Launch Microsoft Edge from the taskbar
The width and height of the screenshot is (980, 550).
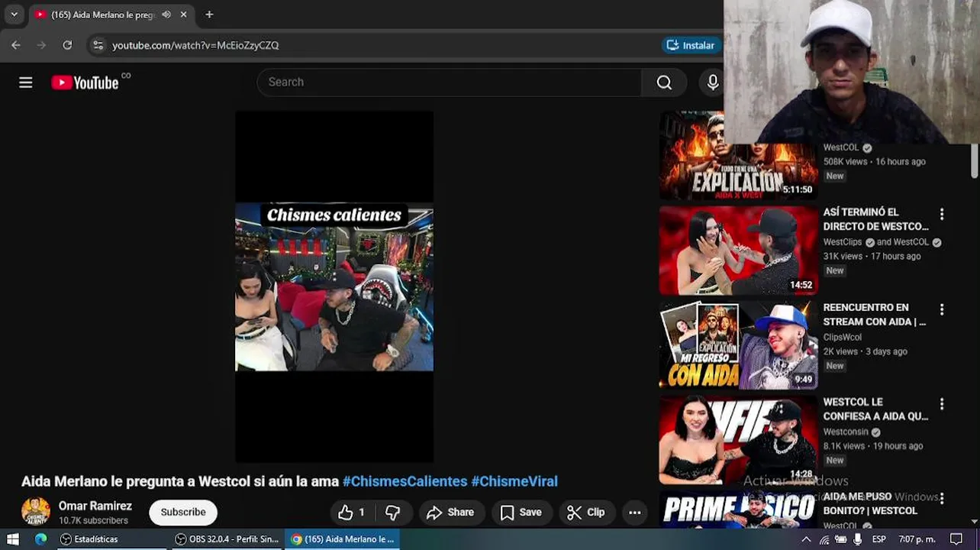click(41, 539)
